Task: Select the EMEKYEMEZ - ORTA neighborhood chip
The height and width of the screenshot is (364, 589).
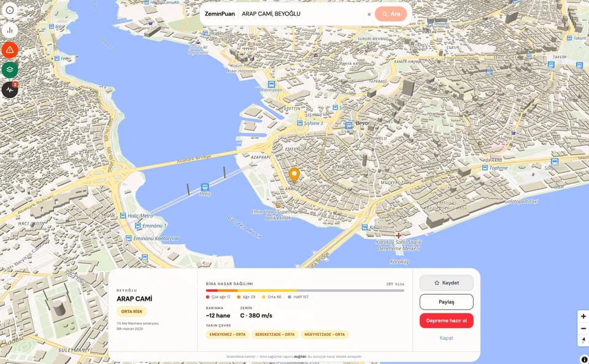Action: 227,335
